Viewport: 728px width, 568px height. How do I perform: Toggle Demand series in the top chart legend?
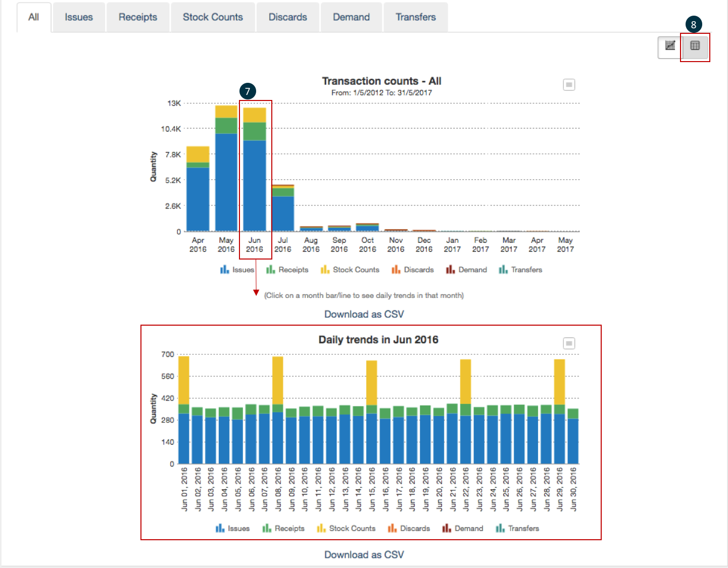point(466,270)
